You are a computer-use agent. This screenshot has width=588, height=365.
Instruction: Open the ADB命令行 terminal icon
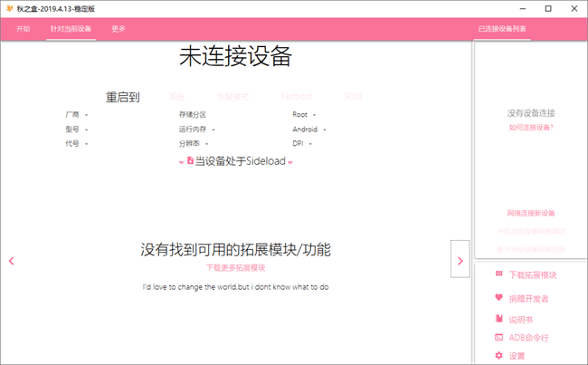click(x=499, y=337)
